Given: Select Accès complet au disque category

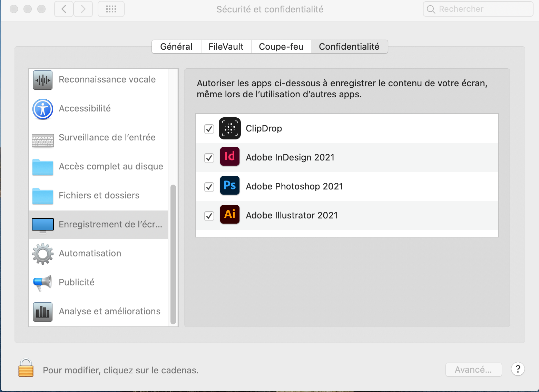Looking at the screenshot, I should tap(98, 167).
